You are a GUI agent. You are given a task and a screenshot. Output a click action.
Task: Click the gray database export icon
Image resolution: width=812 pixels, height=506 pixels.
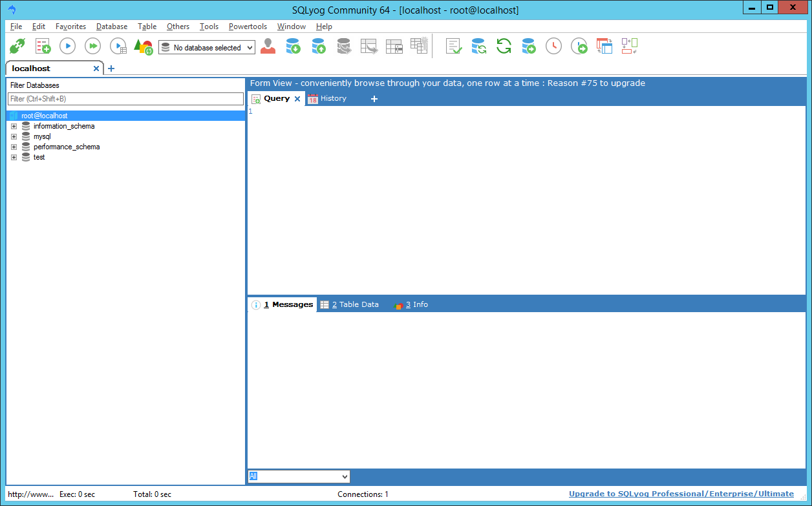[x=343, y=47]
